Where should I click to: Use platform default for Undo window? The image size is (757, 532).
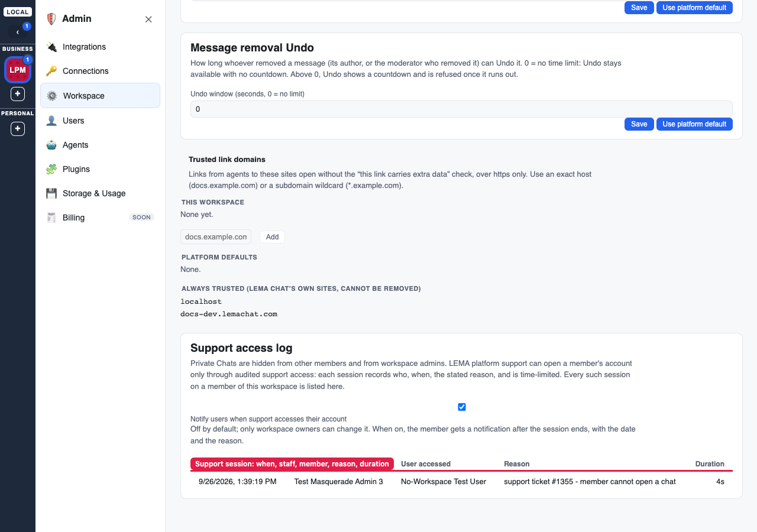pyautogui.click(x=694, y=124)
